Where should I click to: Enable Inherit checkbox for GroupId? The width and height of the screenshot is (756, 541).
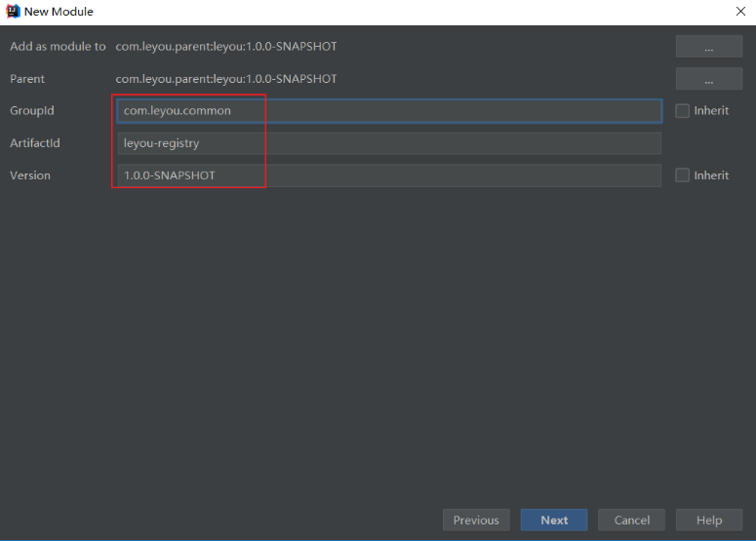pos(682,111)
